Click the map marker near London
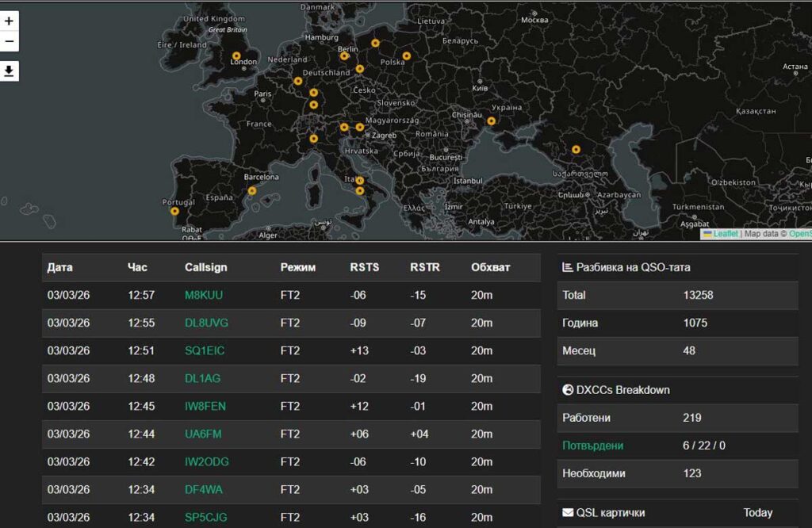Screen dimensions: 812x528 (236, 56)
